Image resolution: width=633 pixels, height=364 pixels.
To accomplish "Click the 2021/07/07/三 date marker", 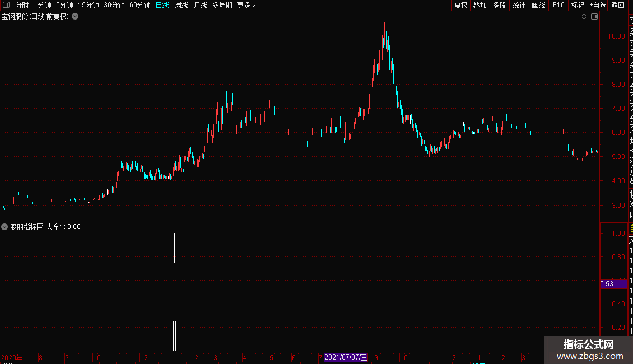I will click(346, 357).
